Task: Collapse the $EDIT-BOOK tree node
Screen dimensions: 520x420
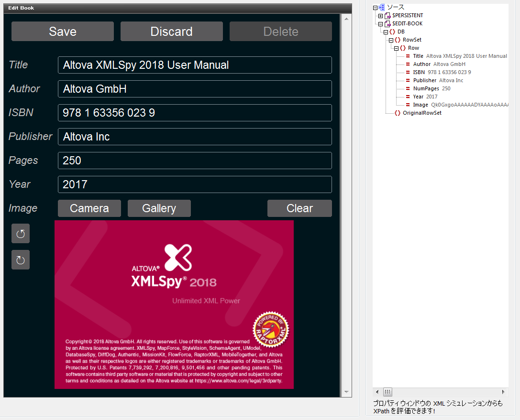Action: (x=380, y=24)
